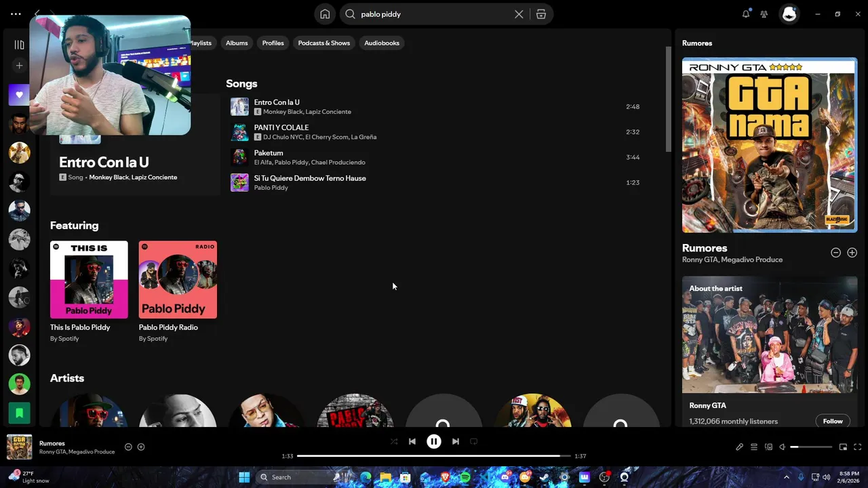Filter results by Albums
The width and height of the screenshot is (868, 488).
click(x=237, y=43)
